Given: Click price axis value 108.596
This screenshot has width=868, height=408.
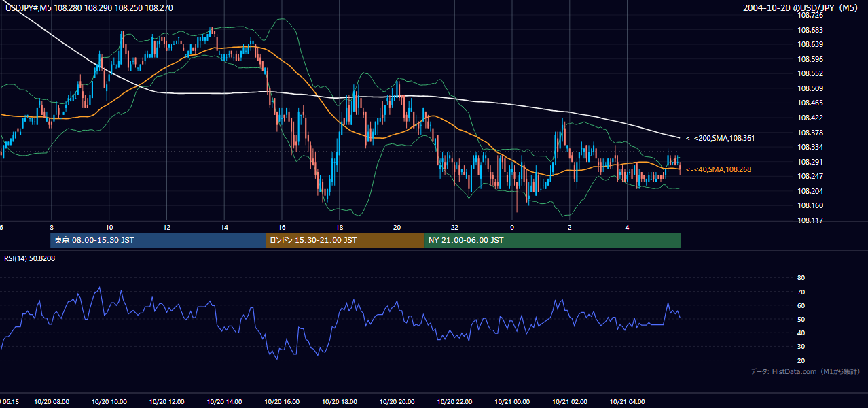Looking at the screenshot, I should point(810,59).
